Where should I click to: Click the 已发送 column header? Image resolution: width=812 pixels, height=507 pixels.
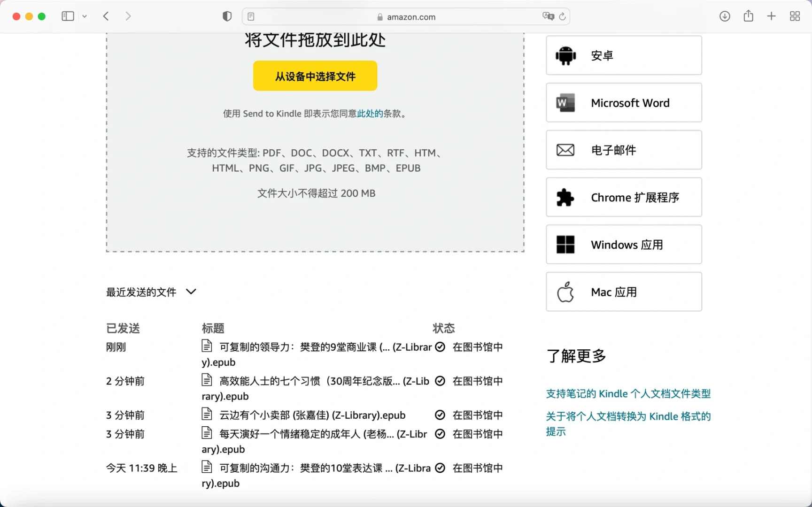point(123,328)
